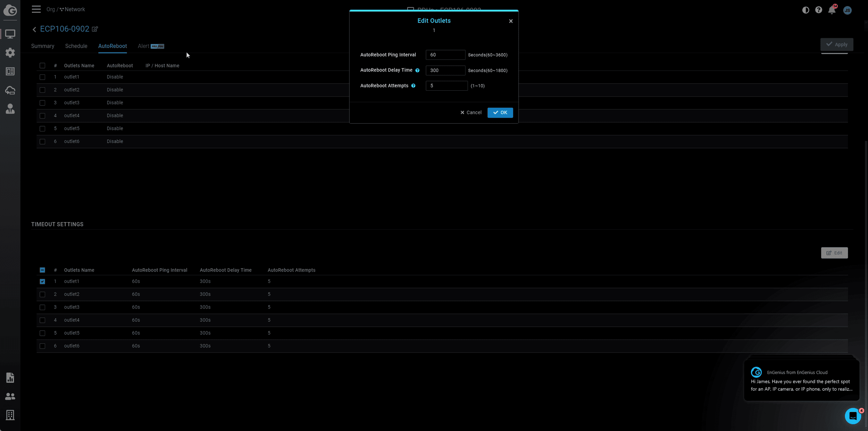
Task: Click the edit pencil next to ECP106-0902
Action: (95, 29)
